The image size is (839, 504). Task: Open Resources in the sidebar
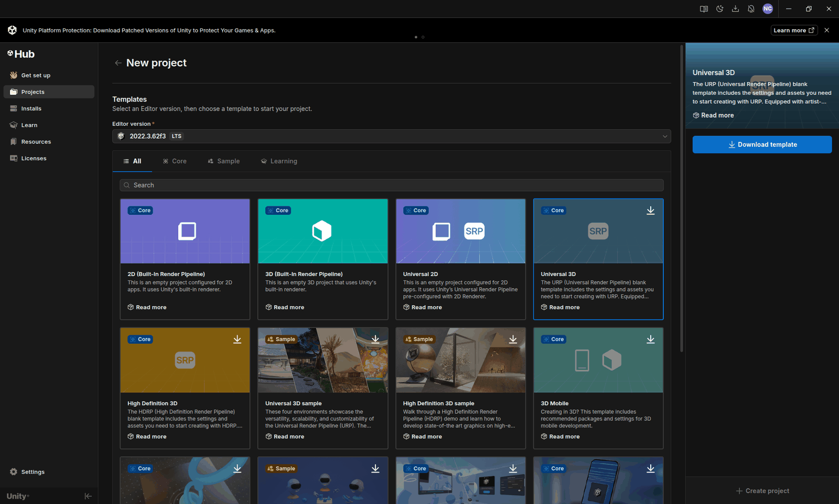tap(49, 141)
